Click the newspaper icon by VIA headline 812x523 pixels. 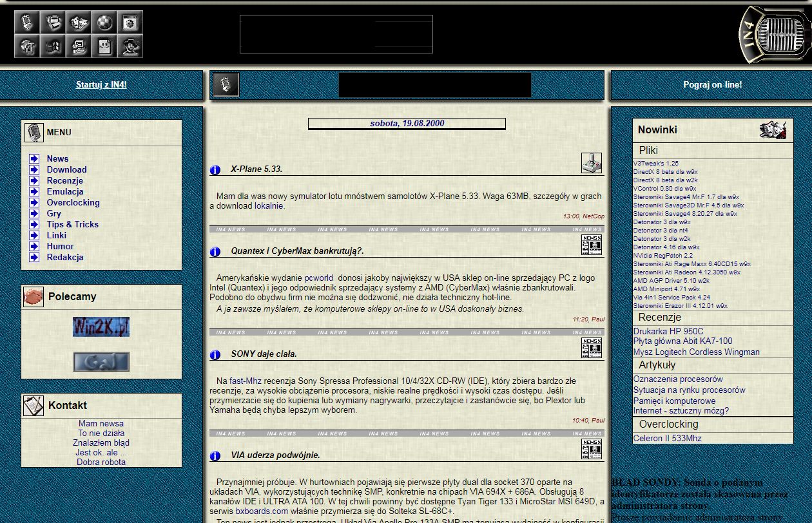[591, 449]
